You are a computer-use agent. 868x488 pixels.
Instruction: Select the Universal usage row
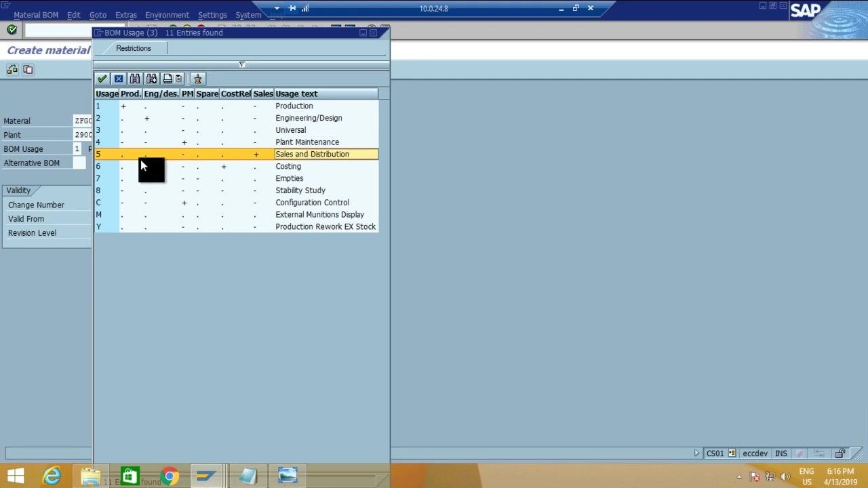click(236, 130)
